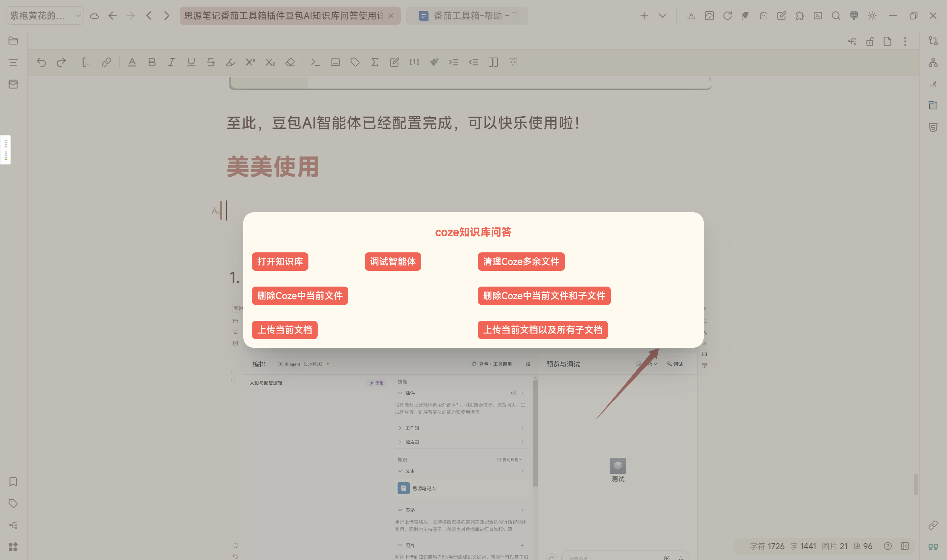This screenshot has width=947, height=560.
Task: Toggle the outline panel in left sidebar
Action: click(x=13, y=62)
